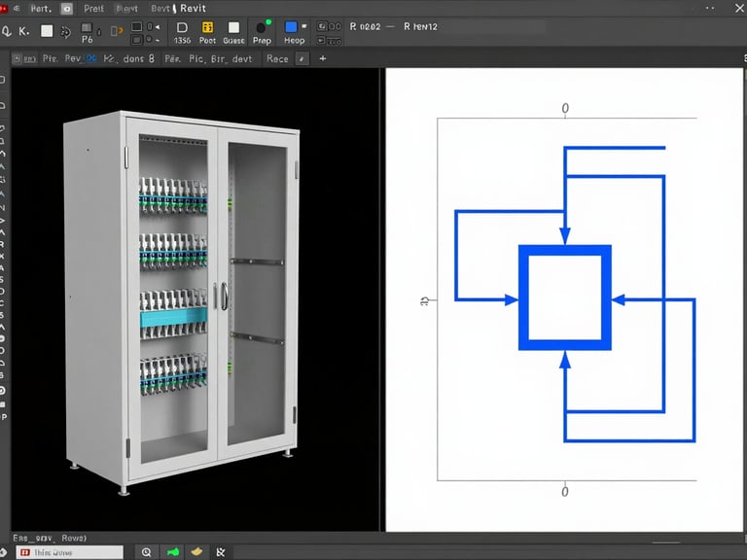The height and width of the screenshot is (560, 747).
Task: Select the K. tool in toolbar
Action: tap(23, 31)
